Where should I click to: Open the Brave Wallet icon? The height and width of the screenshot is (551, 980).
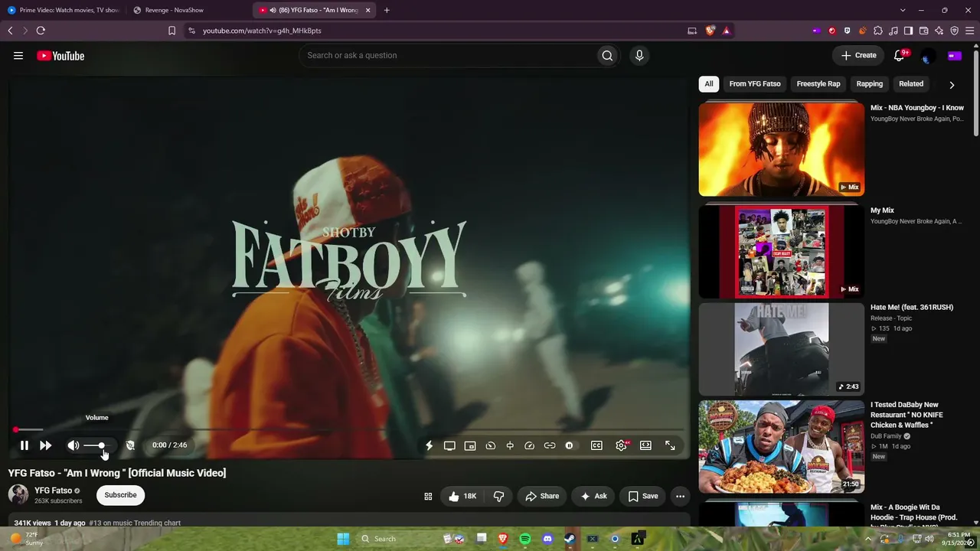coord(923,31)
